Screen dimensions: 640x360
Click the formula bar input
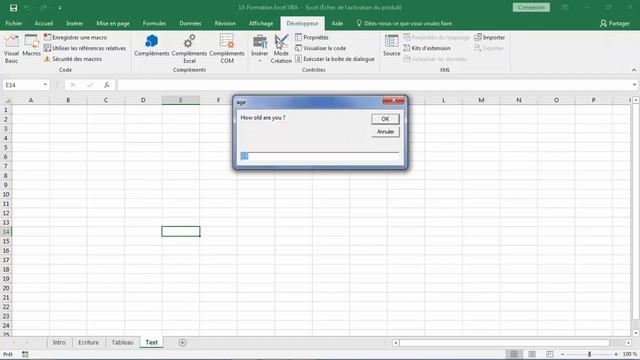(373, 85)
